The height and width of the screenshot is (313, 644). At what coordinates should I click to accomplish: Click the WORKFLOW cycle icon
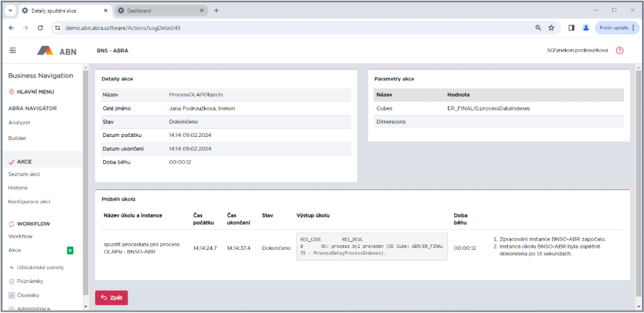(x=11, y=224)
